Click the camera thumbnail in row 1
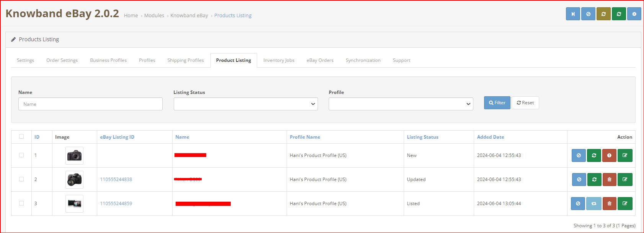Screen dimensions: 644x233 (x=74, y=155)
